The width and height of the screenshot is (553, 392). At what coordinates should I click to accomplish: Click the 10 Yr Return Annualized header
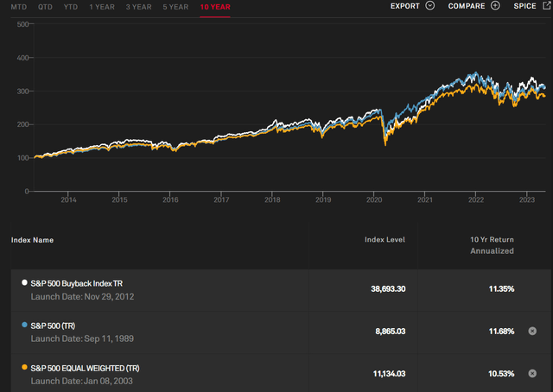492,245
